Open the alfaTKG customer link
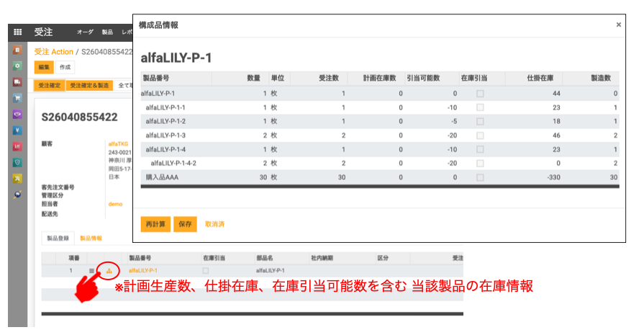 pos(118,144)
